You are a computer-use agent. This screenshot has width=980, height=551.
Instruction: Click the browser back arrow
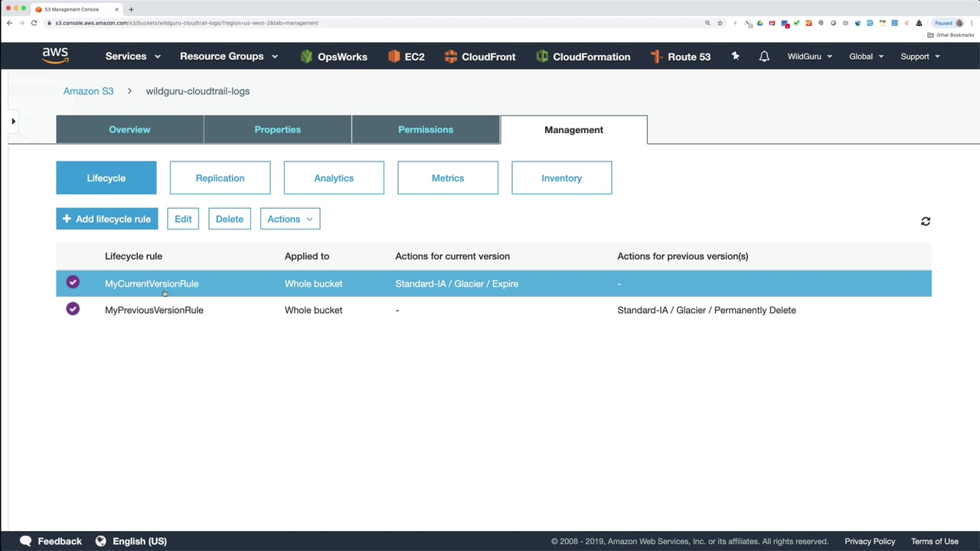9,23
